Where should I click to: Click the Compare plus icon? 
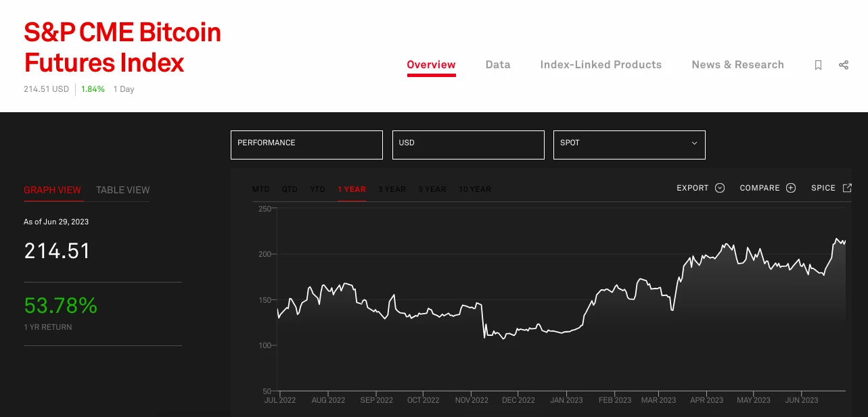click(790, 188)
